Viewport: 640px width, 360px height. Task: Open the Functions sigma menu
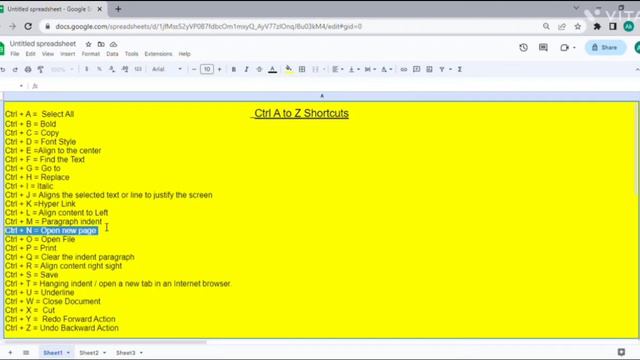click(460, 69)
